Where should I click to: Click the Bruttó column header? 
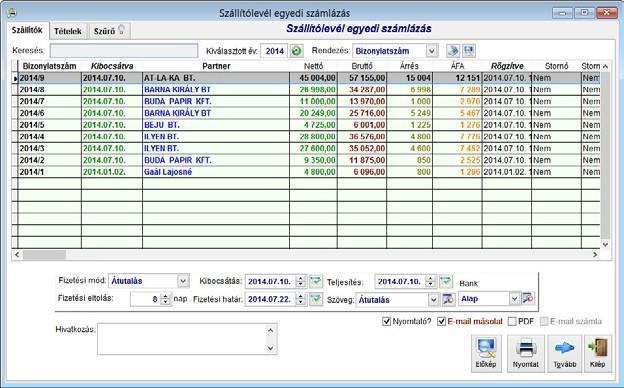click(x=362, y=66)
